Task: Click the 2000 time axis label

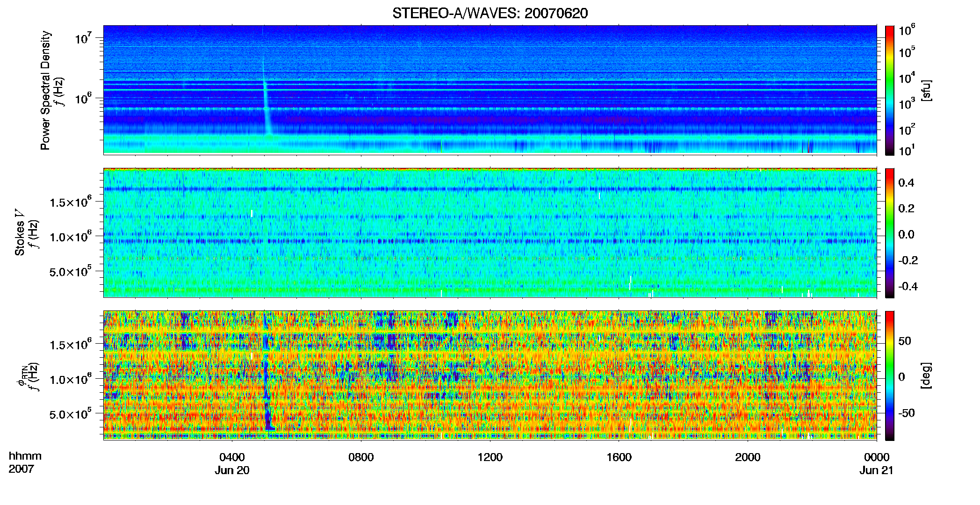Action: (x=748, y=457)
